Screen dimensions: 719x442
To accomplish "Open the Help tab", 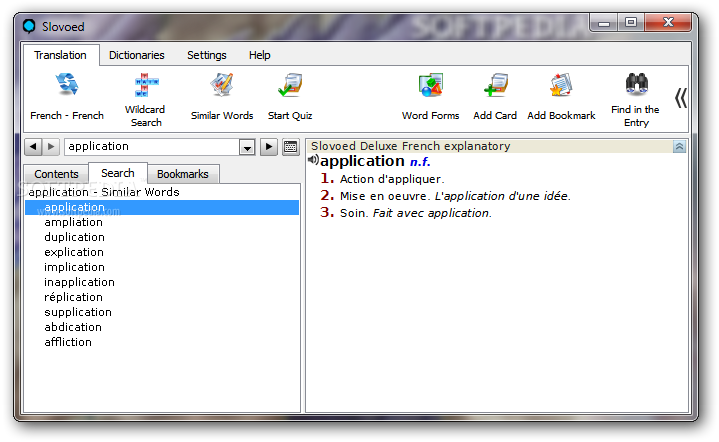I will (x=260, y=55).
